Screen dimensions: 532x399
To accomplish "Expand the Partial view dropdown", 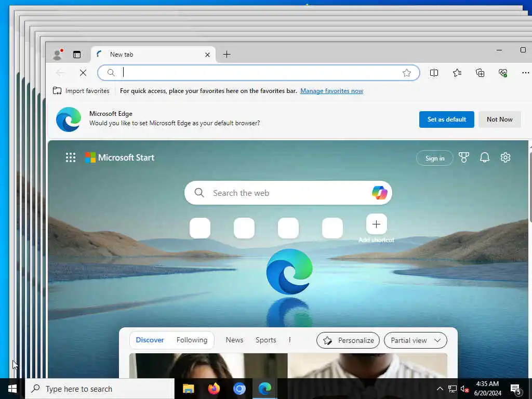I will [415, 340].
